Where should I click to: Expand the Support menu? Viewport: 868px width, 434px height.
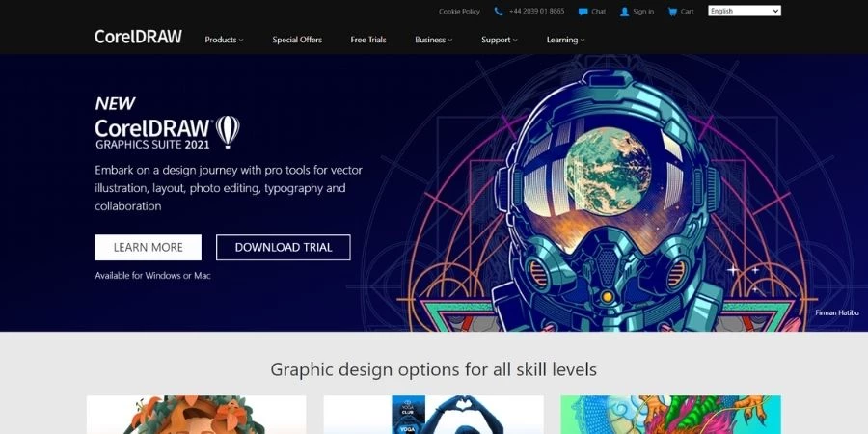click(500, 40)
